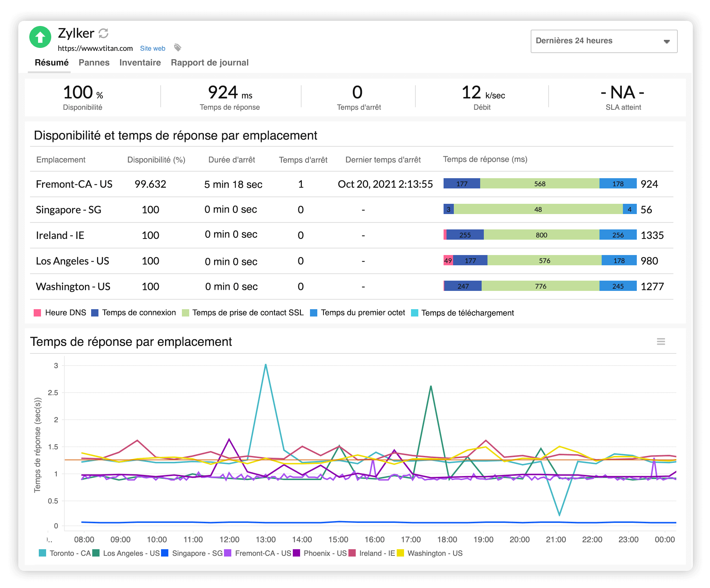The height and width of the screenshot is (588, 710).
Task: Click the Temps de réponse par emplacement heading
Action: click(x=131, y=341)
